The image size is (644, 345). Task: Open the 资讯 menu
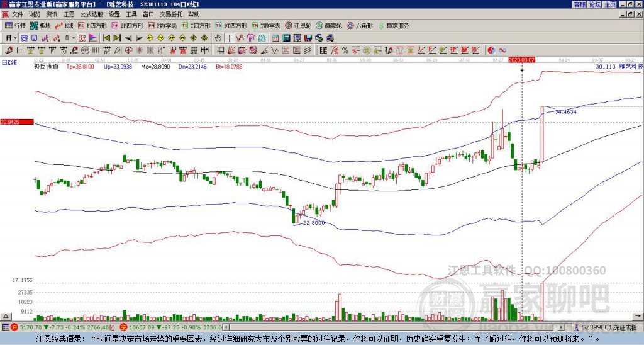click(52, 14)
